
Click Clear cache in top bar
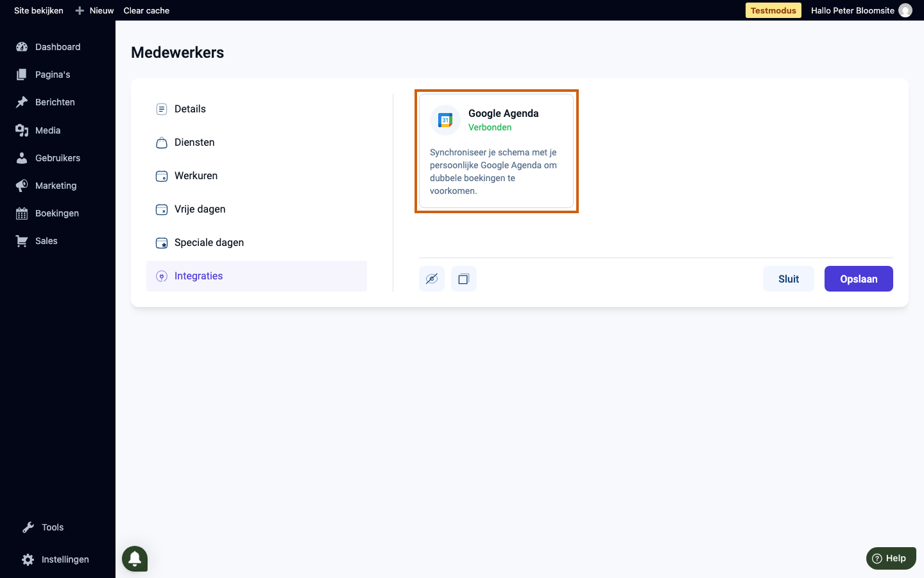(146, 10)
